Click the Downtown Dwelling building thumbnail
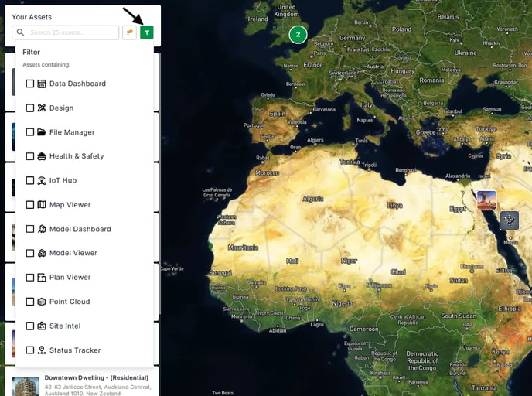Screen dimensions: 532x396 (x=26, y=384)
